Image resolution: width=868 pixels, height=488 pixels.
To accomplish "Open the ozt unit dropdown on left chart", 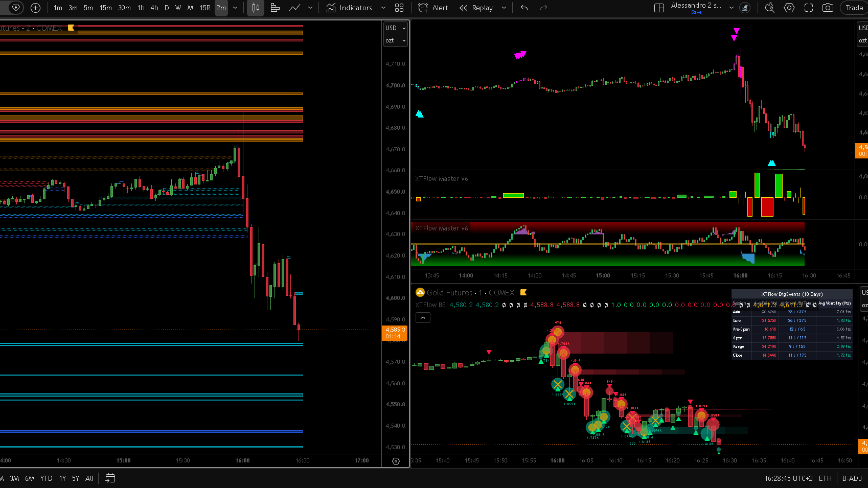I will (396, 40).
